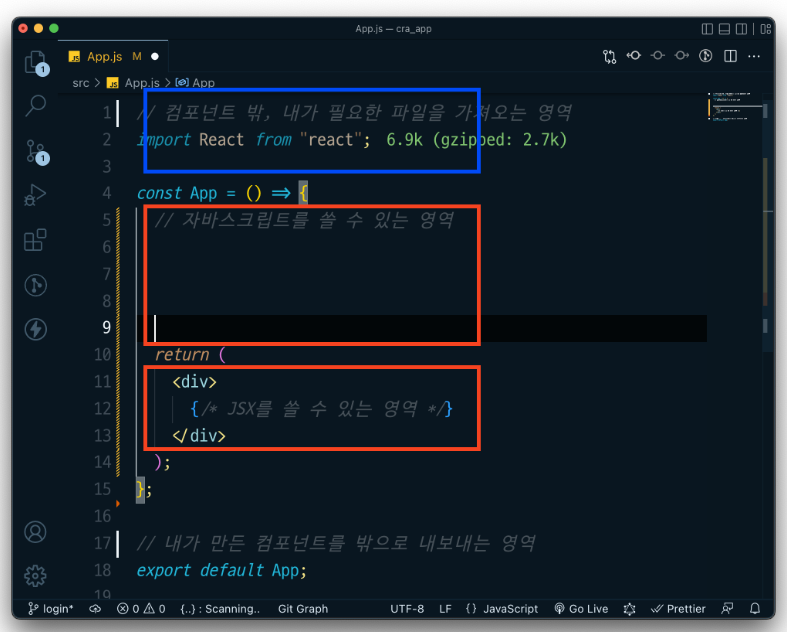This screenshot has width=787, height=632.
Task: Open the Manage gear icon
Action: 35,576
